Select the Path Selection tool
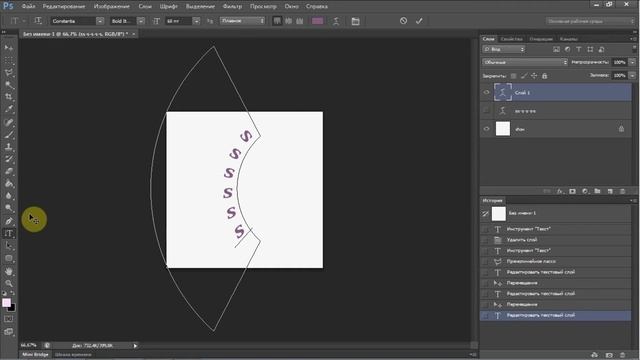Screen dimensions: 640x360 [x=9, y=246]
